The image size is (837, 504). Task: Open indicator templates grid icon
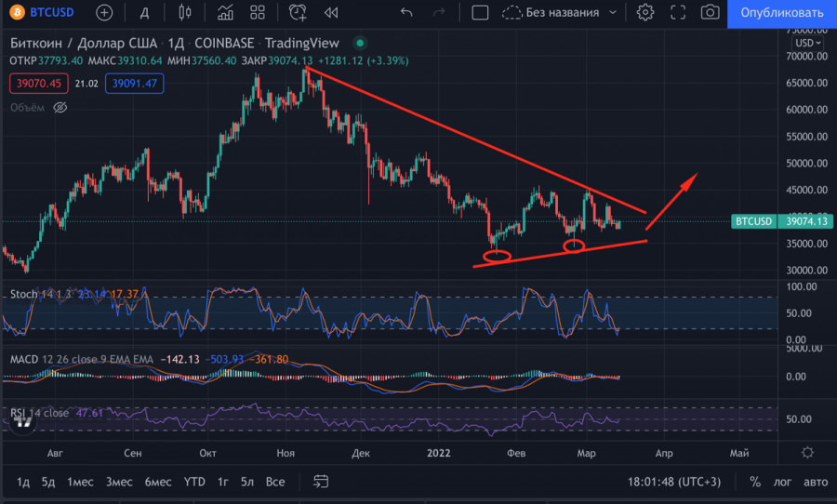point(258,12)
